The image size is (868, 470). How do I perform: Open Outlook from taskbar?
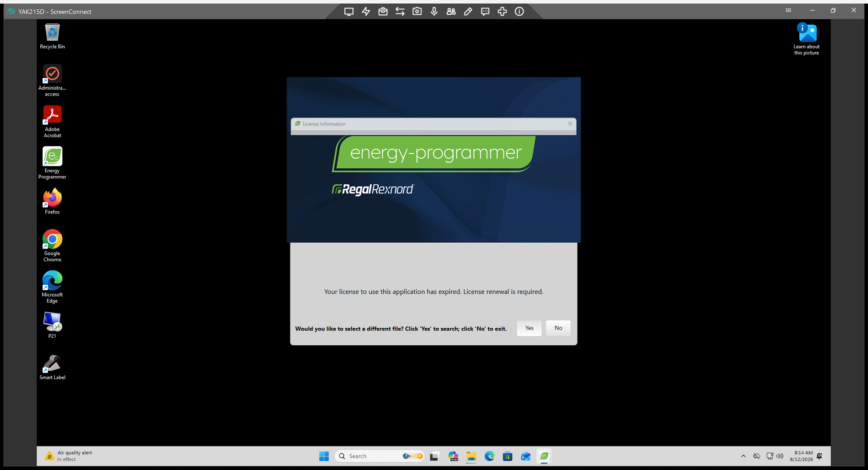click(525, 456)
